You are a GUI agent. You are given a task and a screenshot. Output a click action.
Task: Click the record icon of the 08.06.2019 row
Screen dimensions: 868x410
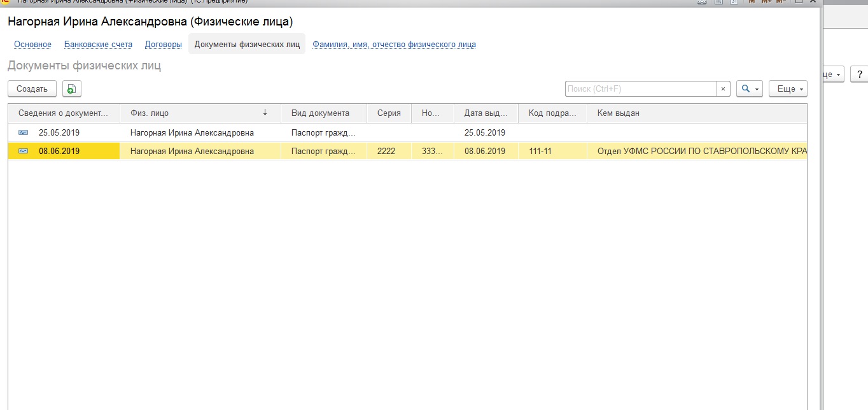coord(24,152)
